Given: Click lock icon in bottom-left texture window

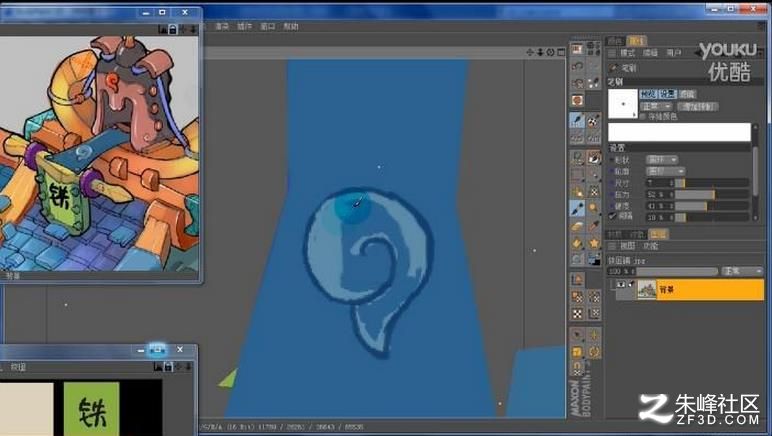Looking at the screenshot, I should coord(168,366).
